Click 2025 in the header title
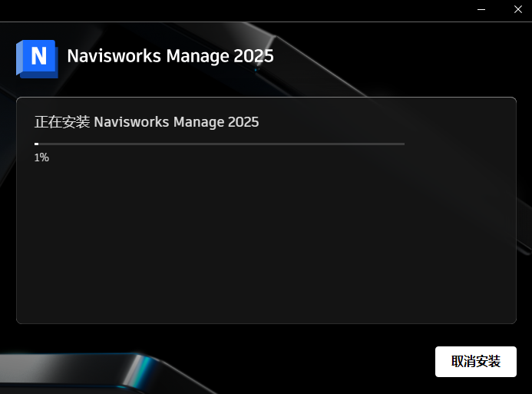Screen dimensions: 532x394 pos(254,56)
